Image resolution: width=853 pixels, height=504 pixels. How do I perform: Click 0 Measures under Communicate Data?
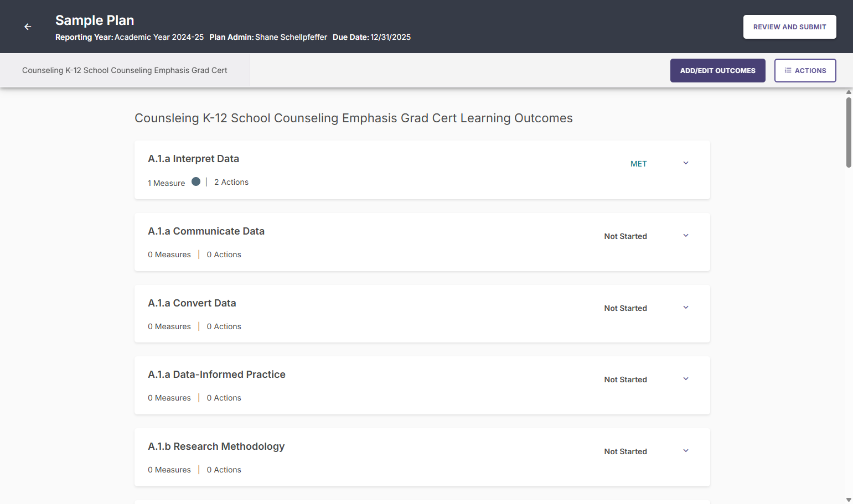pos(169,254)
